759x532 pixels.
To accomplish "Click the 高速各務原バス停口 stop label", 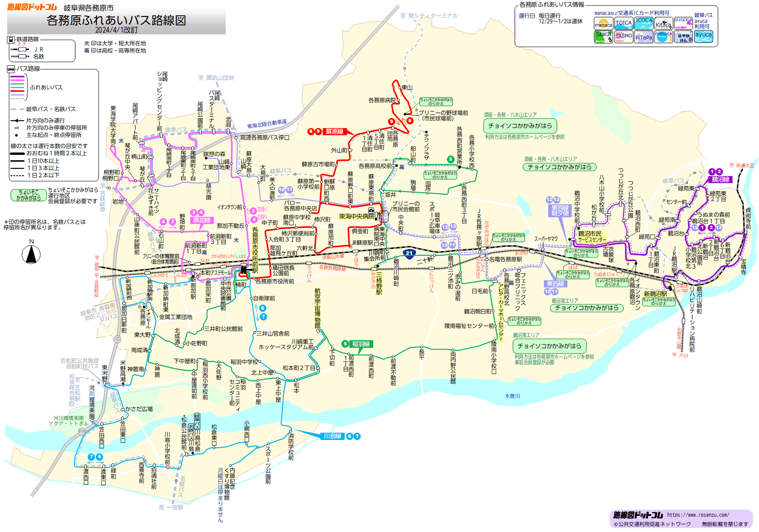I will point(265,137).
